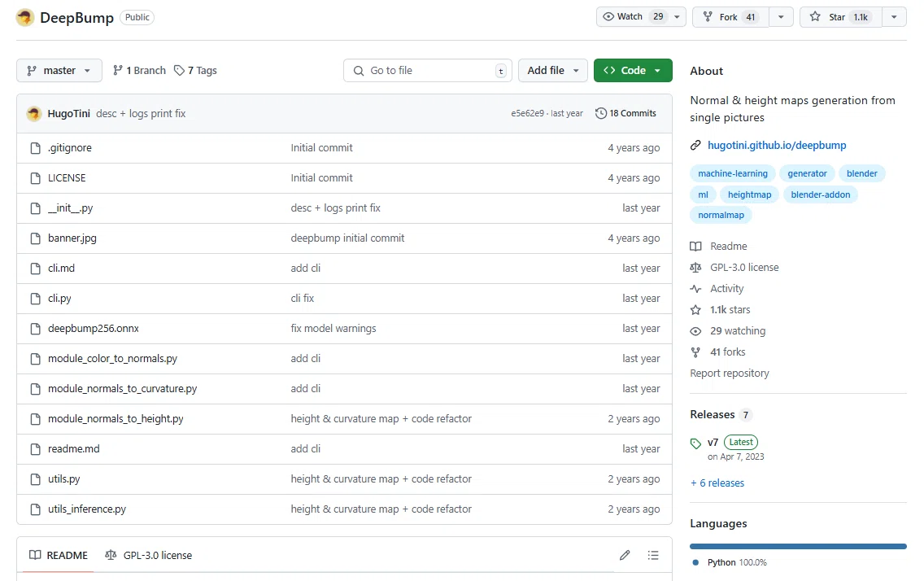Click the file icon beside utils.py
This screenshot has width=924, height=581.
pos(35,479)
